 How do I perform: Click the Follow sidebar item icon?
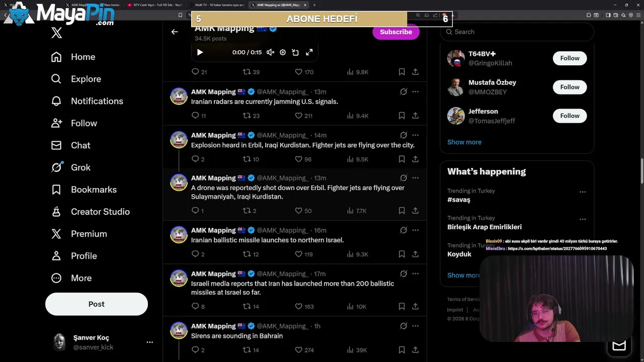pyautogui.click(x=56, y=123)
